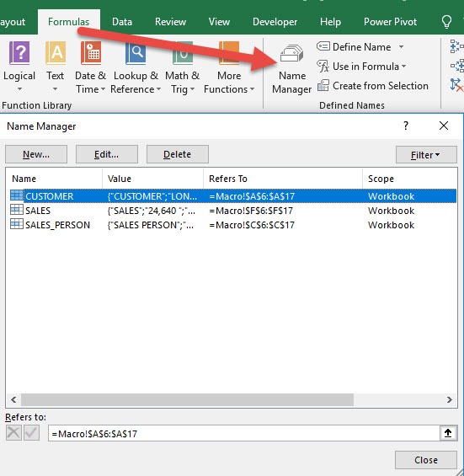Click the collapse dialog arrow beside Refers to
Screen dimensions: 464x476
pos(448,433)
